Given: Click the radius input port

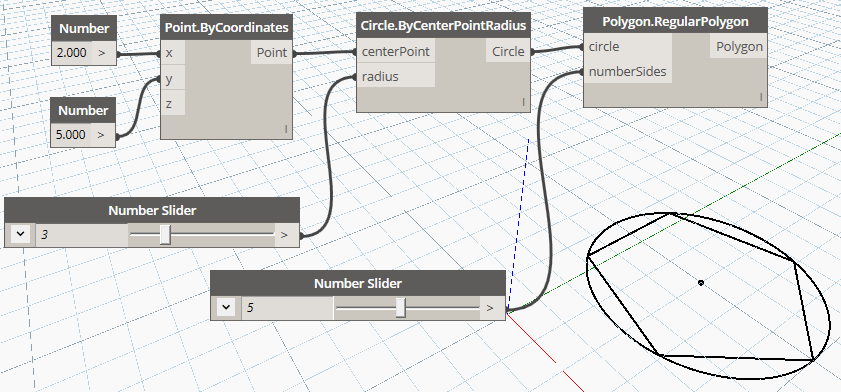Looking at the screenshot, I should (396, 77).
